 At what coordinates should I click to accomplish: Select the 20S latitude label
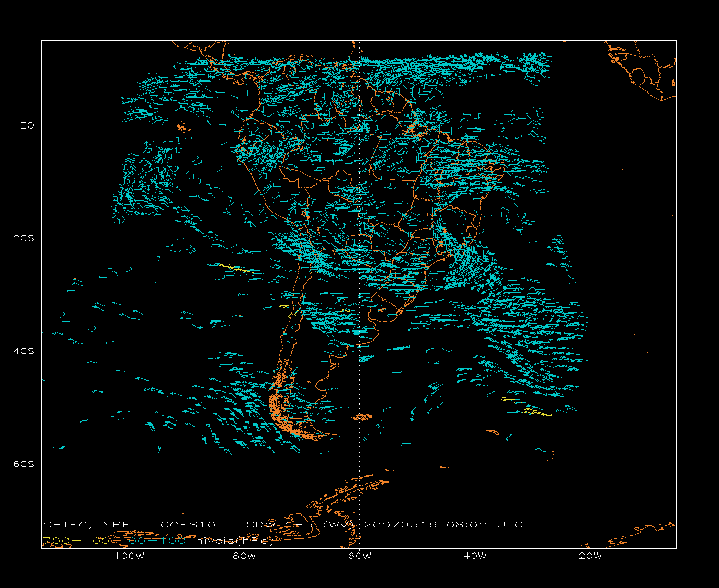(24, 238)
